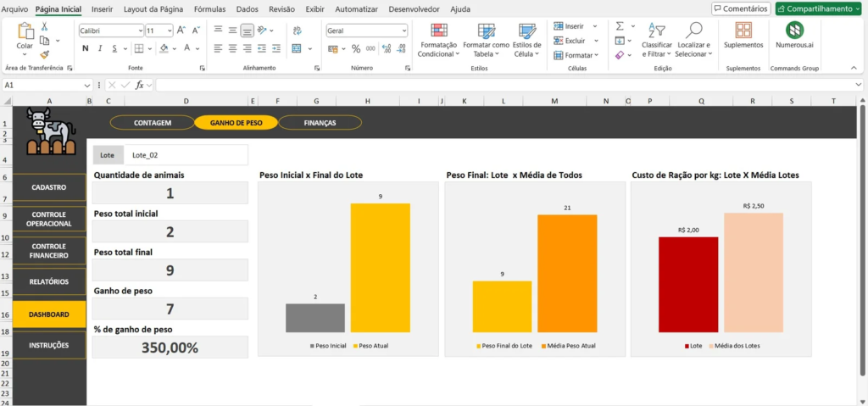Click the Format Painter brush icon
Screen dimensions: 868x406
pos(45,54)
